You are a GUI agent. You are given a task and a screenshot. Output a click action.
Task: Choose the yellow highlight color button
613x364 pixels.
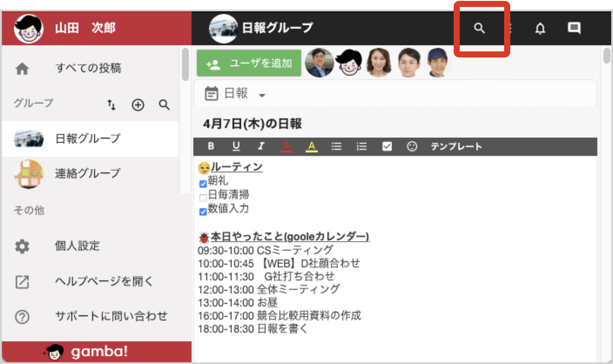tap(311, 146)
